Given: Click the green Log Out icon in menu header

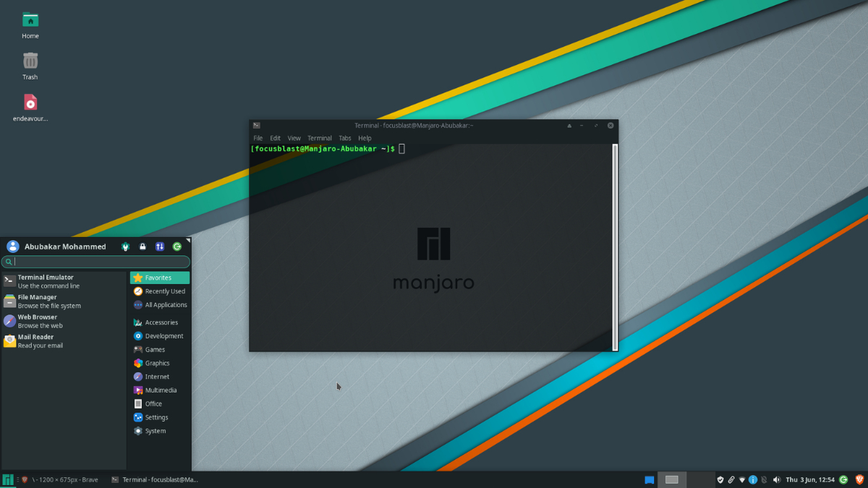Looking at the screenshot, I should coord(177,247).
